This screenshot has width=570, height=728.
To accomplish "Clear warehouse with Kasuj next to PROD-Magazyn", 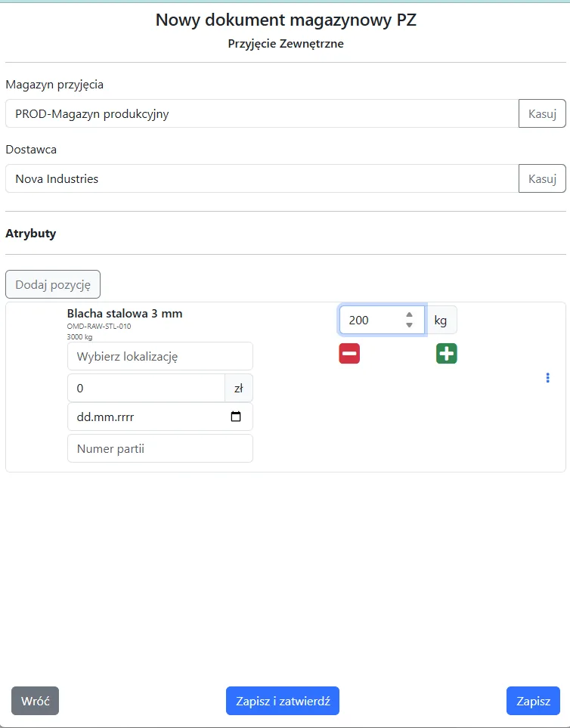I will click(542, 113).
